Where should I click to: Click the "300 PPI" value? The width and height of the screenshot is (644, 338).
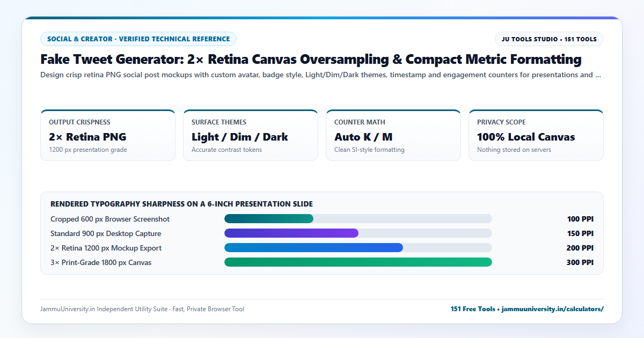pos(580,262)
